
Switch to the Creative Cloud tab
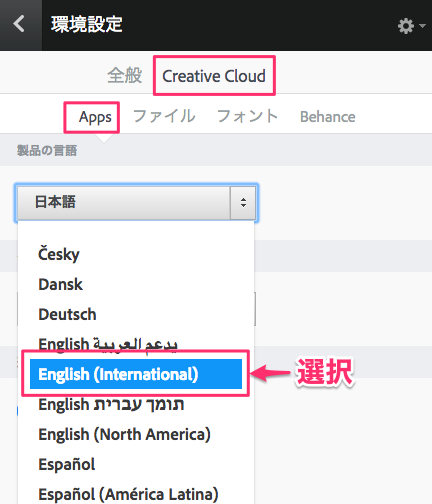point(214,76)
